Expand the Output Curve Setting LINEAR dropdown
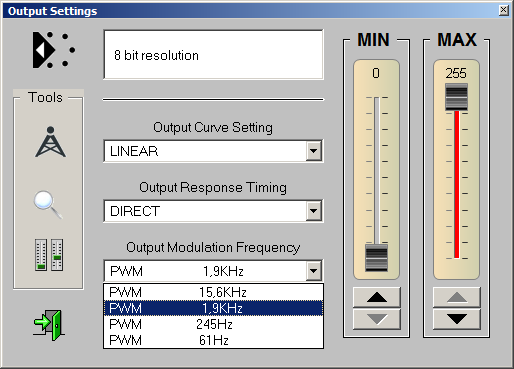This screenshot has width=514, height=369. pos(313,151)
